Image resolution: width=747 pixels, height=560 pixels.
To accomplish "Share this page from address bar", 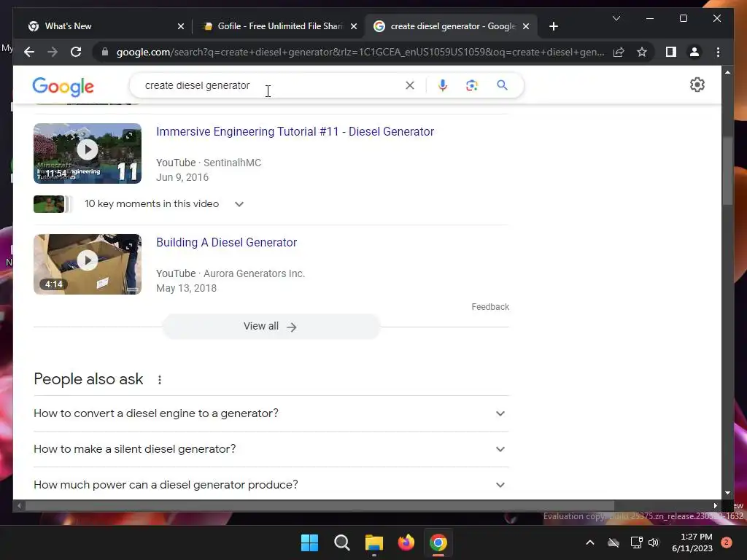I will tap(619, 52).
